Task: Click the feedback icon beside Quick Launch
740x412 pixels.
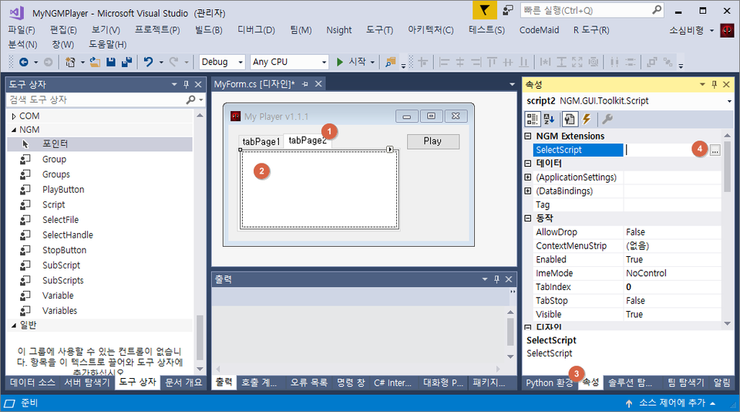Action: pos(508,10)
